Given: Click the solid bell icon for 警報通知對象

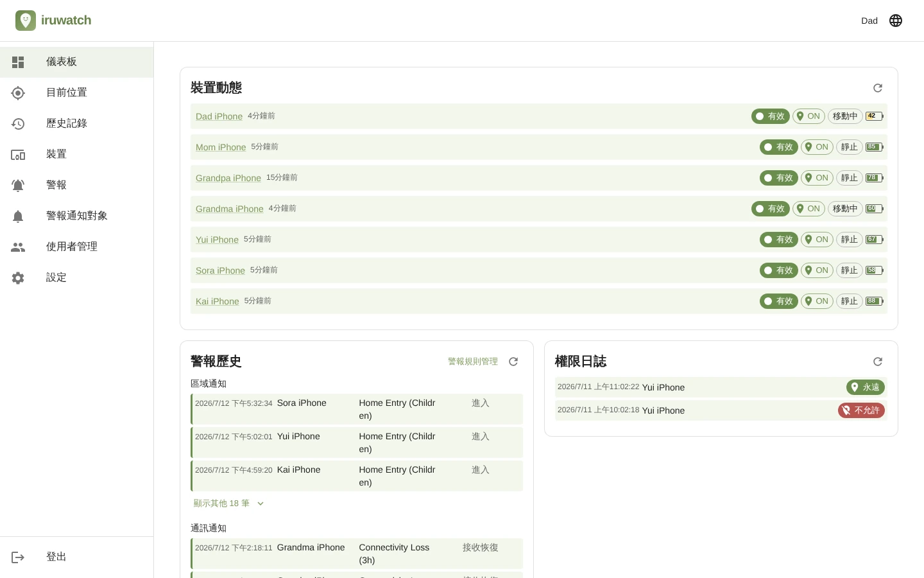Looking at the screenshot, I should tap(18, 216).
